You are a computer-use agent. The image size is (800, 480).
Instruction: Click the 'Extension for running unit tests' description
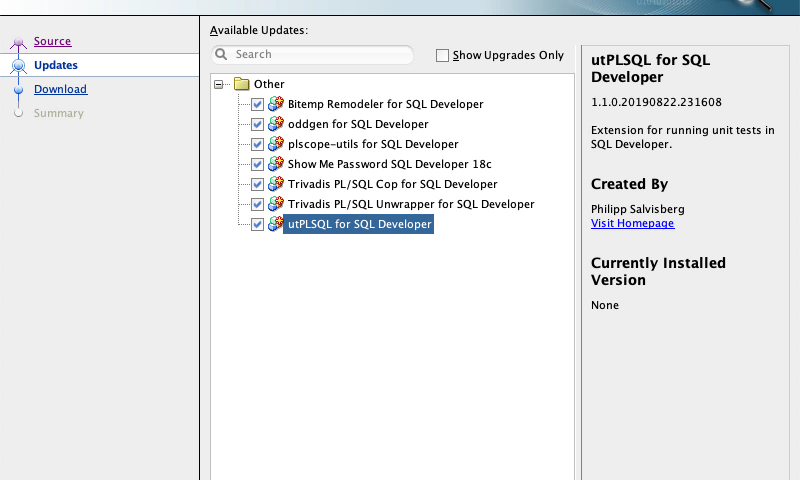683,137
